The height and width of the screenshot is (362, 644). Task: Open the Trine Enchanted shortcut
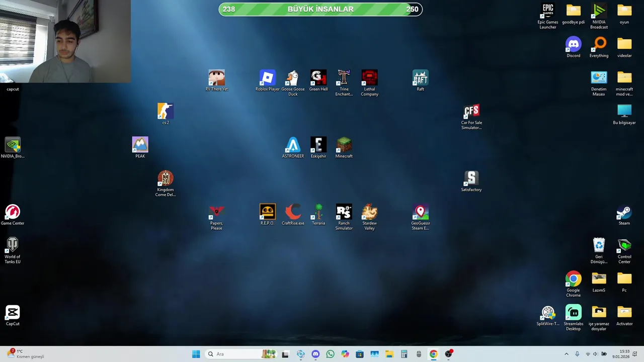coord(344,83)
